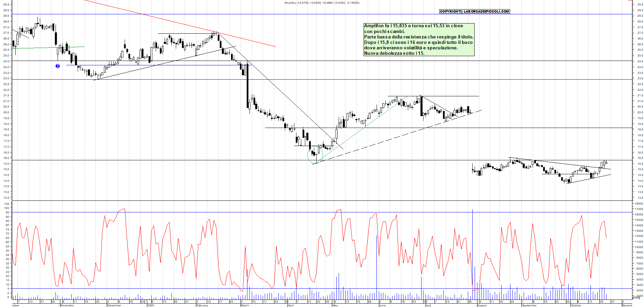Select the long red descending trendline at top
644x307 pixels.
pyautogui.click(x=181, y=24)
